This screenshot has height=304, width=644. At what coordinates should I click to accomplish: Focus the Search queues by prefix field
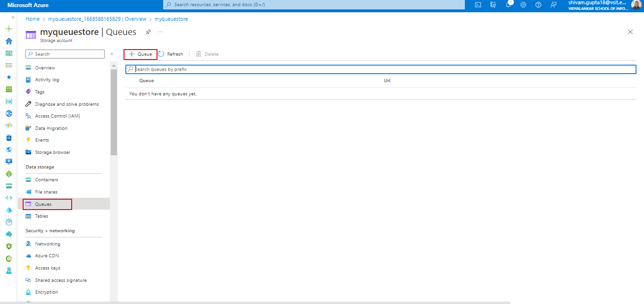[x=381, y=69]
